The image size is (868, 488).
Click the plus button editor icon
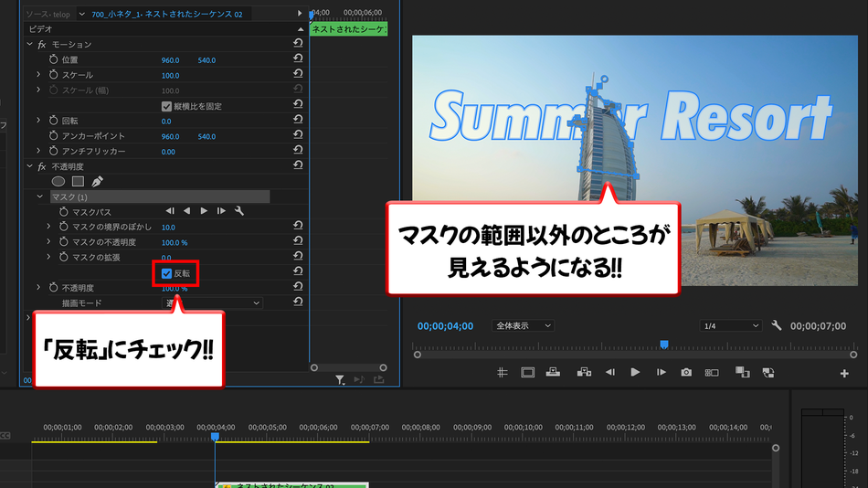[844, 374]
